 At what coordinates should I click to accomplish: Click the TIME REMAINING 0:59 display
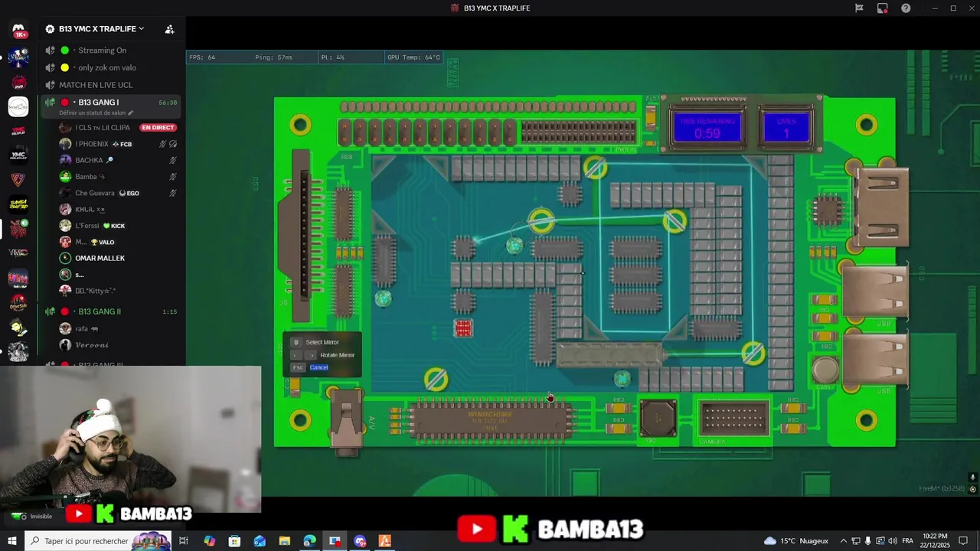point(707,128)
